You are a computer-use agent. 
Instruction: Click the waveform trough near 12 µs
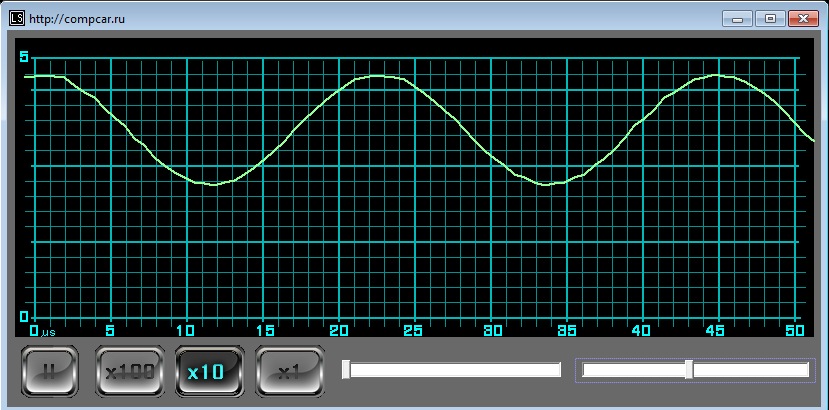coord(213,184)
